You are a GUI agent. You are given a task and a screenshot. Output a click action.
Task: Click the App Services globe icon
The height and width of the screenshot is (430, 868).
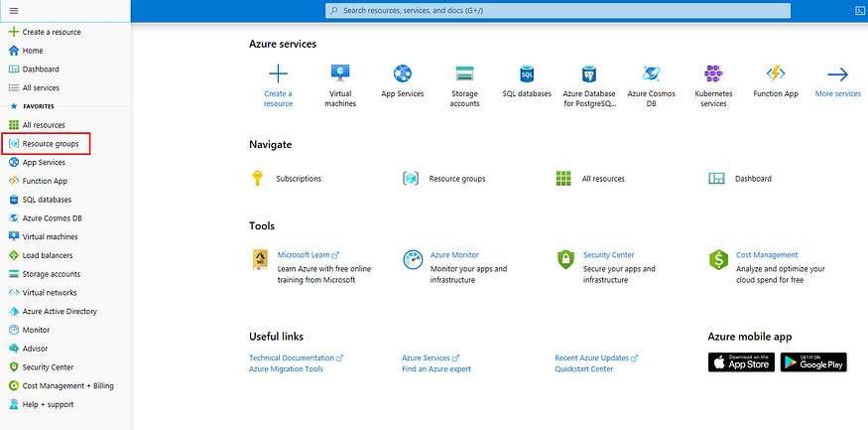(403, 74)
